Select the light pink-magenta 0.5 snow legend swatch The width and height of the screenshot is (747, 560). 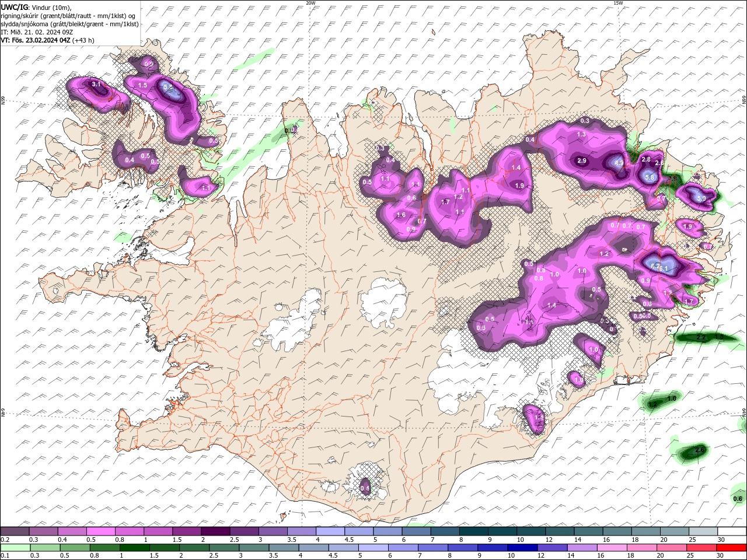coord(100,531)
